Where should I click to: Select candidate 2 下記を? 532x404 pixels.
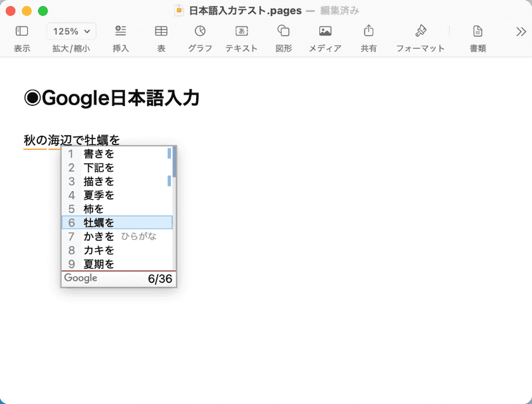tap(117, 168)
